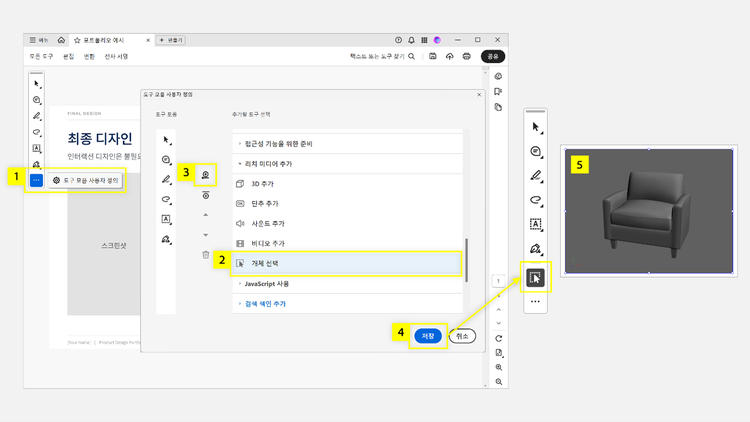Click the text or tool search field
The image size is (750, 422).
point(382,56)
